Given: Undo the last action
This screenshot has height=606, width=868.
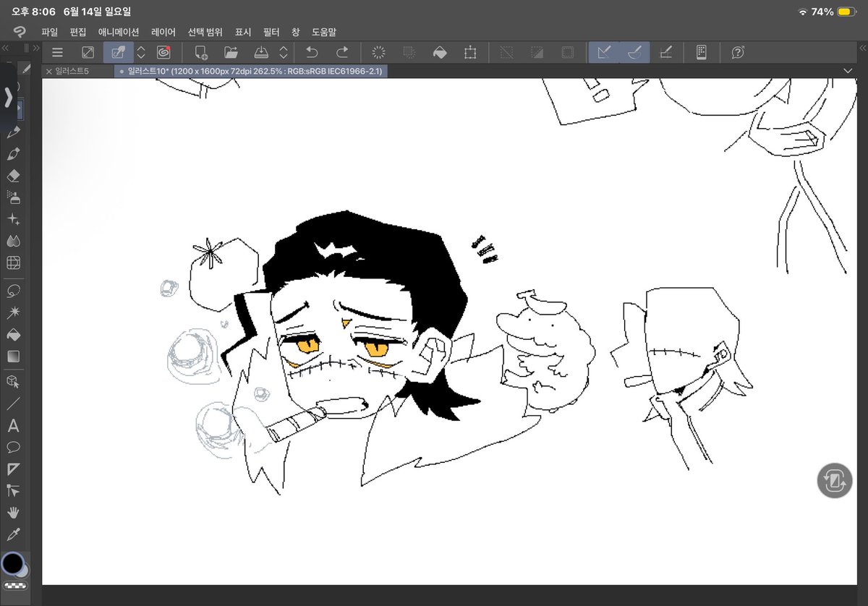Looking at the screenshot, I should [x=312, y=52].
